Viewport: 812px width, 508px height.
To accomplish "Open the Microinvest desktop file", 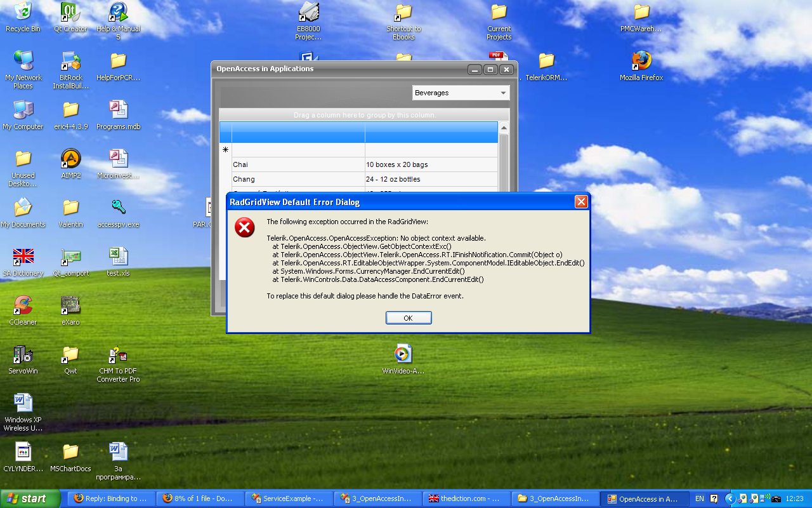I will click(118, 164).
